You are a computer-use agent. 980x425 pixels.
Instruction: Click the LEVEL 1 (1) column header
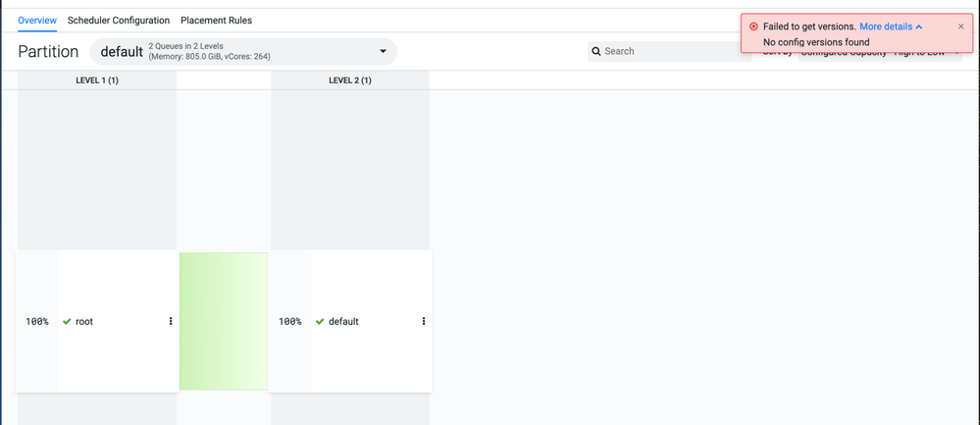point(97,80)
